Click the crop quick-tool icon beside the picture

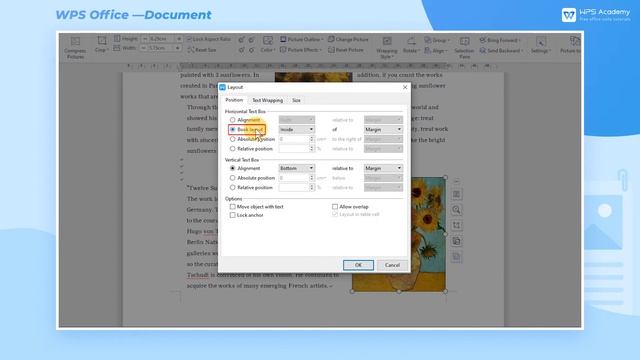pyautogui.click(x=456, y=225)
